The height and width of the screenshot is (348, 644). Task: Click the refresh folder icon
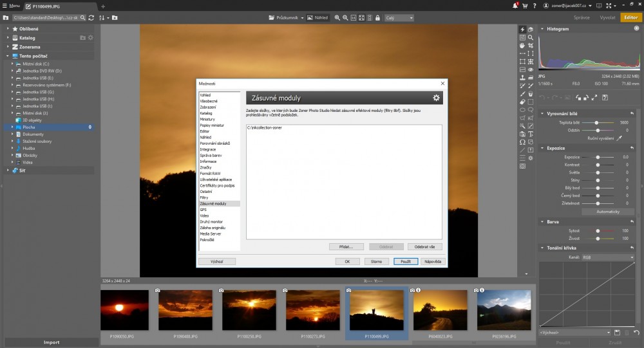click(91, 18)
